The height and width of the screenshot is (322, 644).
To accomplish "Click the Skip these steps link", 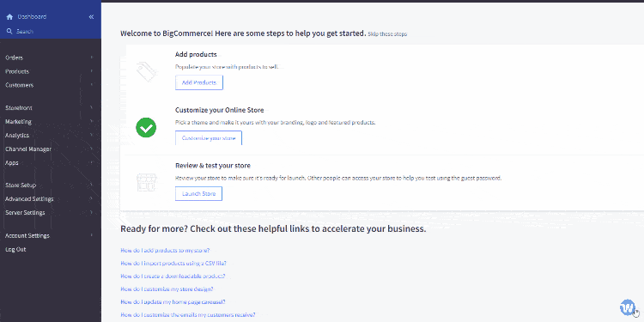I will click(387, 34).
